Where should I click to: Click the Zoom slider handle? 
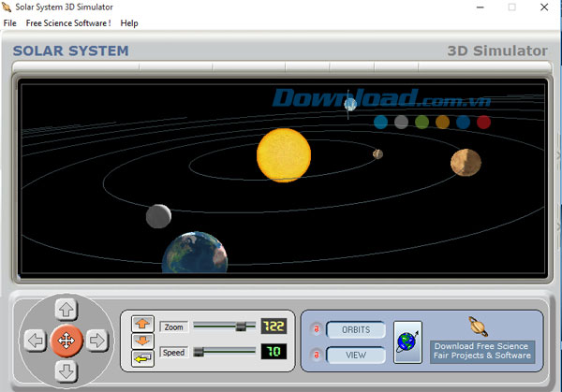click(241, 327)
